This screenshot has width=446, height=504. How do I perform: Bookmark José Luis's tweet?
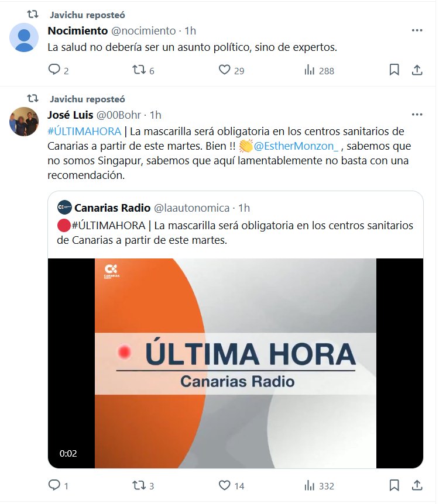coord(394,485)
